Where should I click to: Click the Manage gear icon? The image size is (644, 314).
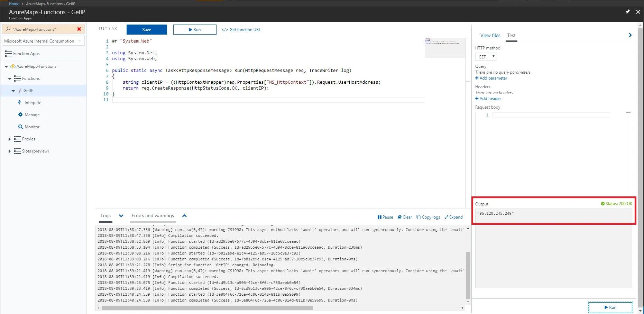[20, 114]
